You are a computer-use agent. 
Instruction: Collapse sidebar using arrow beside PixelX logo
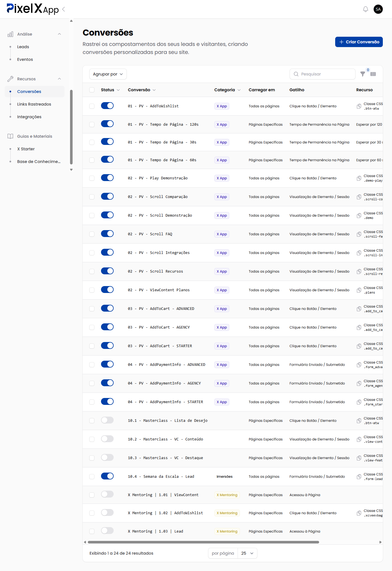(64, 9)
